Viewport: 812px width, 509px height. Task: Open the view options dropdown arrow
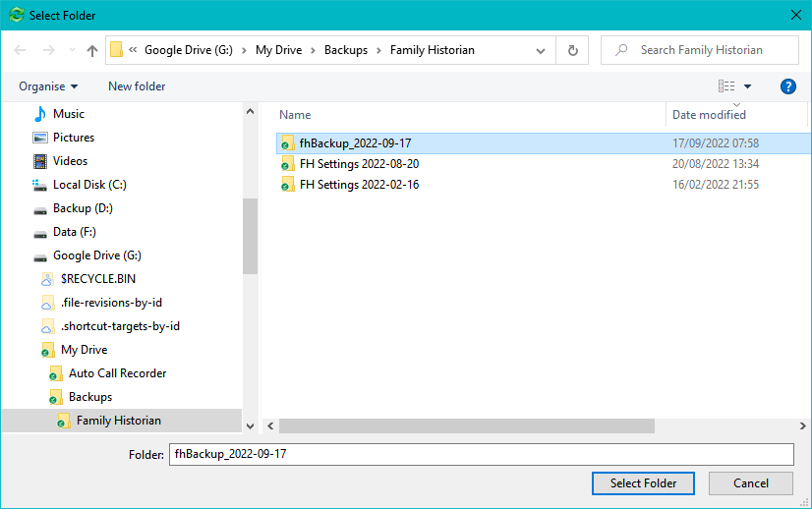pyautogui.click(x=747, y=86)
